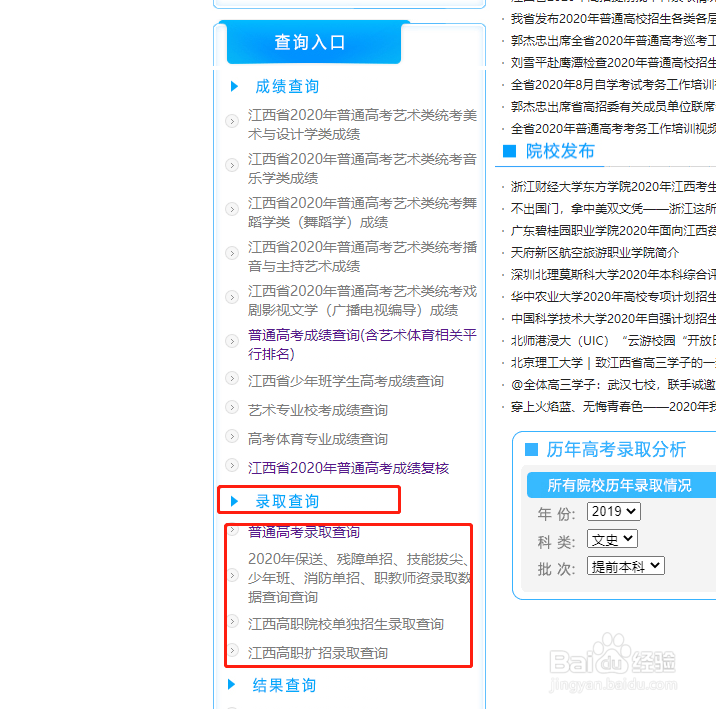Click bullet icon beside 音乐学类成绩
716x709 pixels.
(x=232, y=165)
